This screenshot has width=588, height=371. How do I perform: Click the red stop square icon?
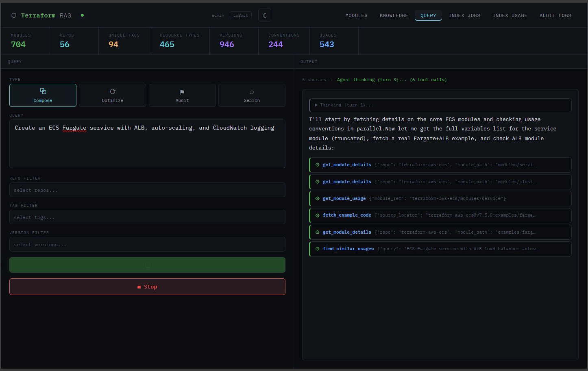click(139, 287)
